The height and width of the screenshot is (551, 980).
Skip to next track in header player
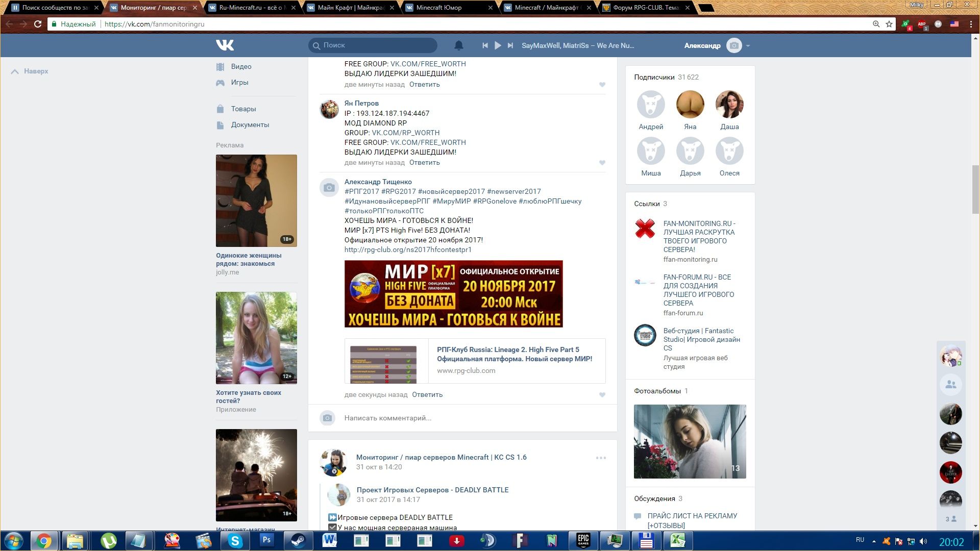(x=510, y=45)
